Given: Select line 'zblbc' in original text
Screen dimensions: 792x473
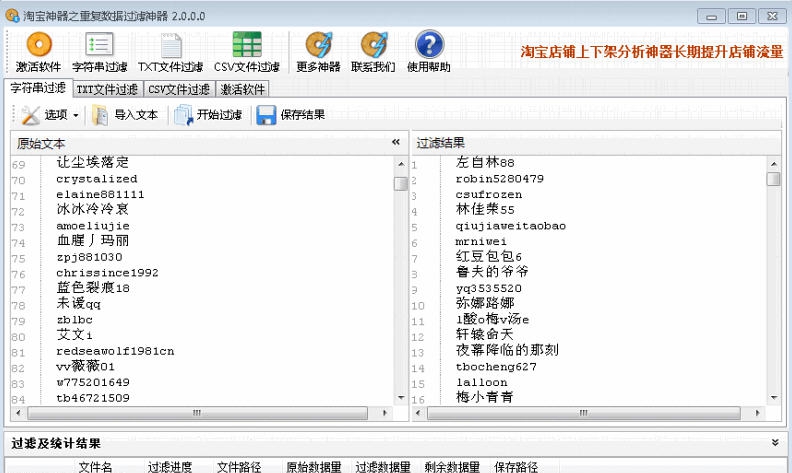Looking at the screenshot, I should (x=74, y=320).
